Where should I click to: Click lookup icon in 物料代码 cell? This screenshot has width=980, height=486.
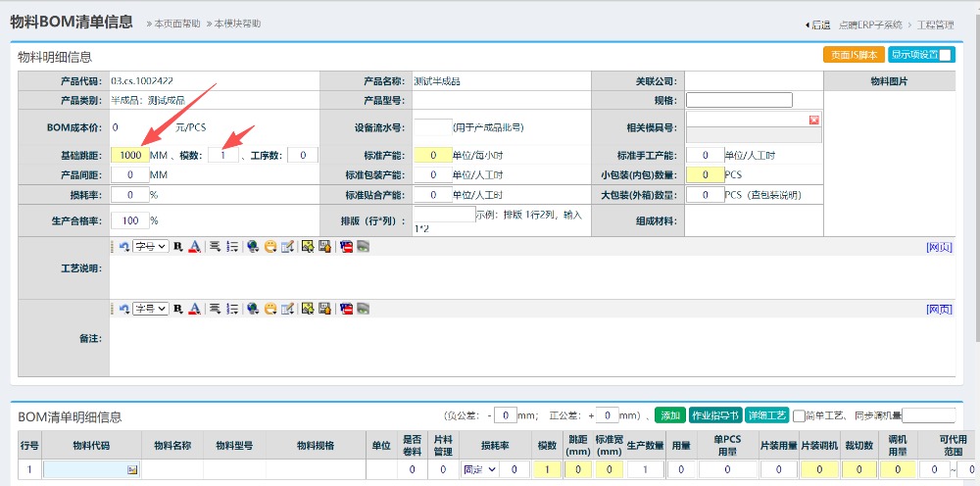coord(131,470)
